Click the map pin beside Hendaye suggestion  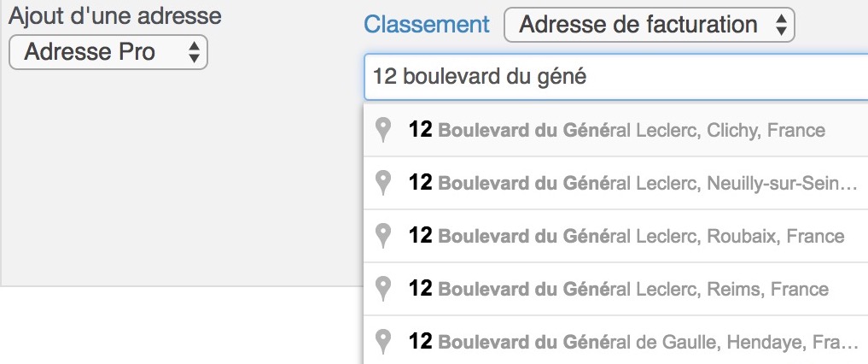[x=382, y=341]
